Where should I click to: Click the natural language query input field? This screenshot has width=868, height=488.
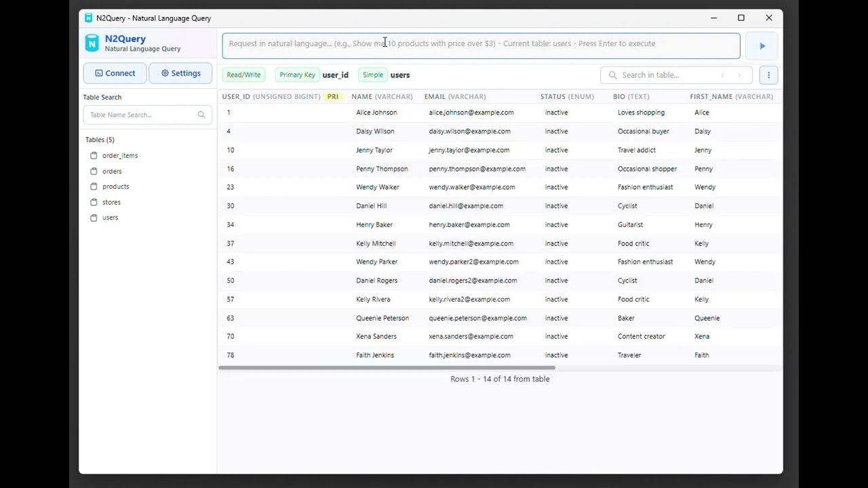(x=481, y=45)
